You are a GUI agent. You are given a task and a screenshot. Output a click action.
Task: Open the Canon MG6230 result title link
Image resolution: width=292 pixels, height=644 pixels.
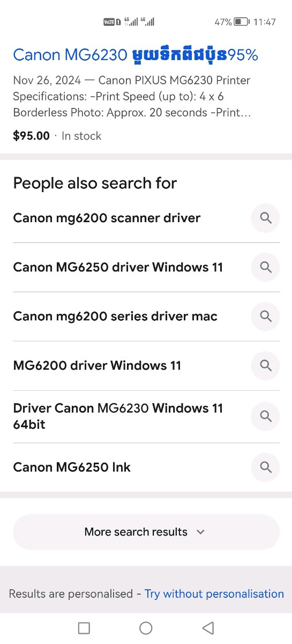tap(136, 55)
